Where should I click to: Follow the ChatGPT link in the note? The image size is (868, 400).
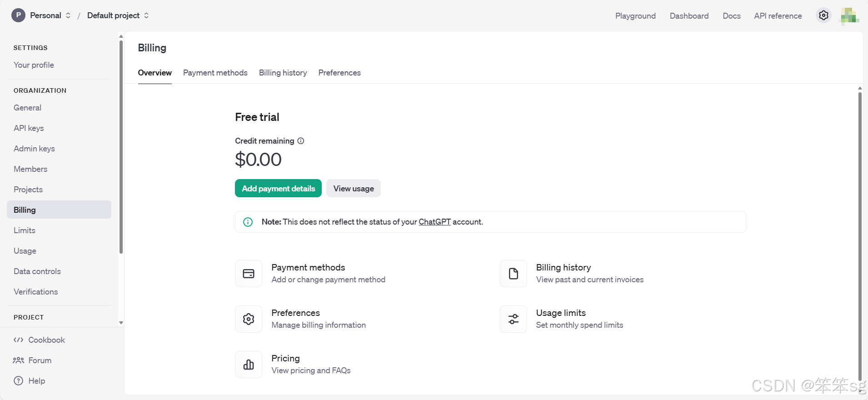tap(434, 222)
